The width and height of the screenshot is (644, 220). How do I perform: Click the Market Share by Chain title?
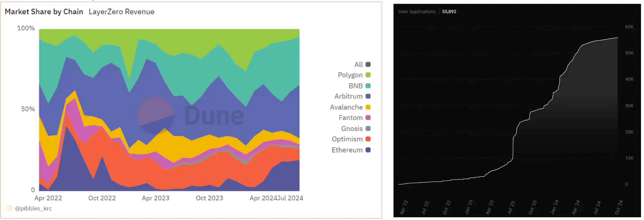(44, 12)
